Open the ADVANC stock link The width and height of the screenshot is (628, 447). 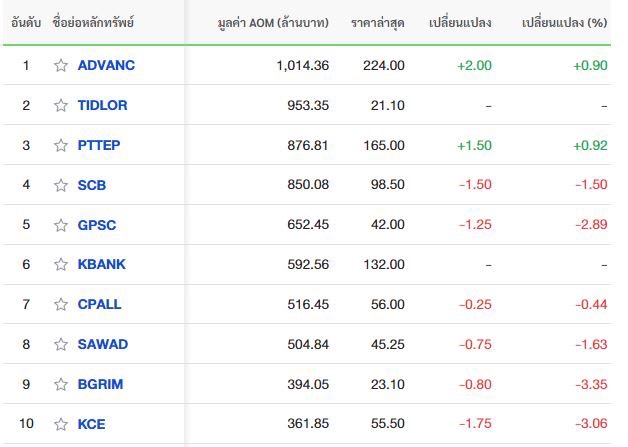pyautogui.click(x=106, y=65)
